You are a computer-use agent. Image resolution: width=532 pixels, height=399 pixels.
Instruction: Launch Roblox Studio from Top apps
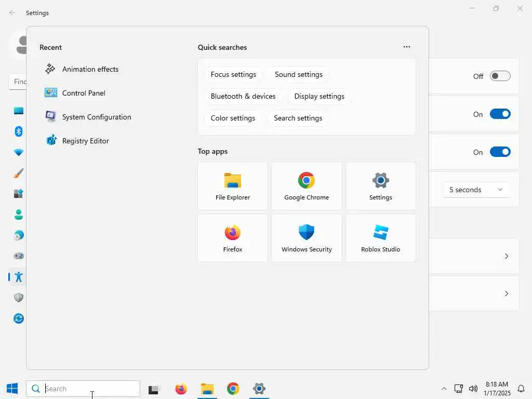(380, 238)
